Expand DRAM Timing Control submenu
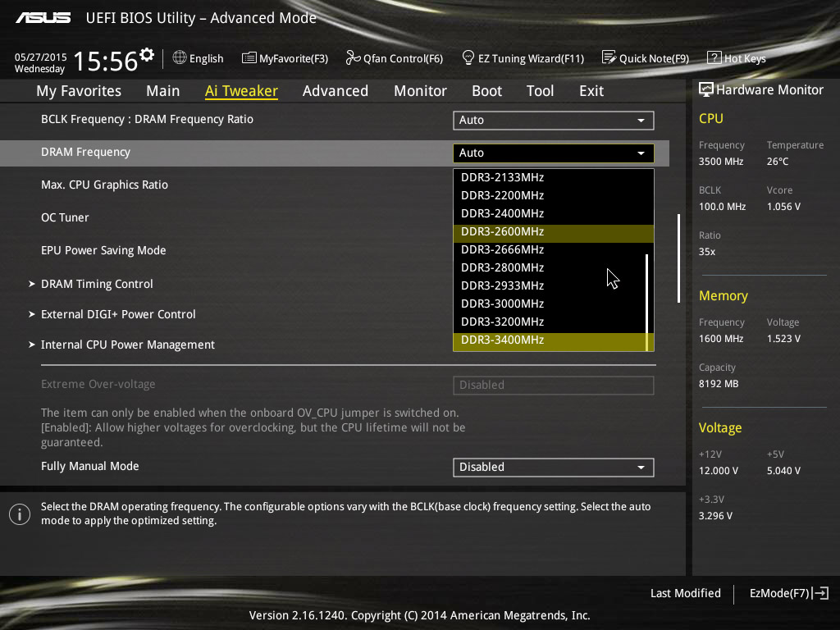 [97, 284]
